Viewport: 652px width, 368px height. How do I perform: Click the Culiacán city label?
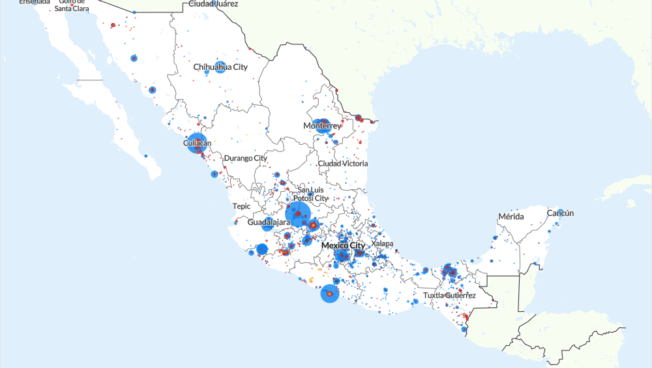[197, 143]
